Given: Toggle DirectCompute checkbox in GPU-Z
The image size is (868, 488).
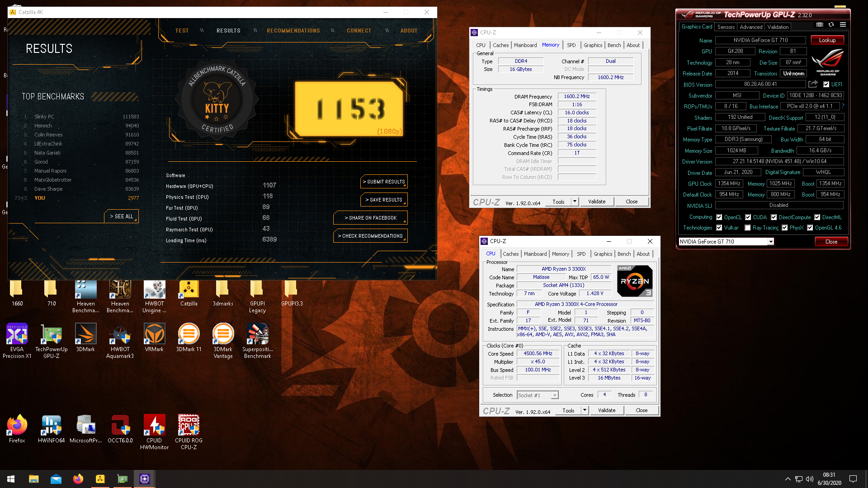Looking at the screenshot, I should [x=774, y=217].
